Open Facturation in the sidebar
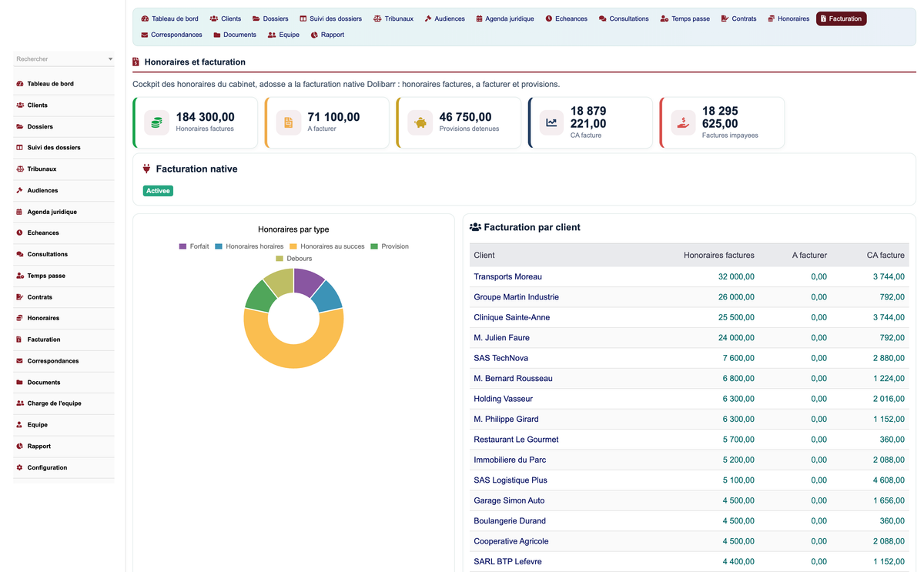The width and height of the screenshot is (924, 572). coord(44,340)
